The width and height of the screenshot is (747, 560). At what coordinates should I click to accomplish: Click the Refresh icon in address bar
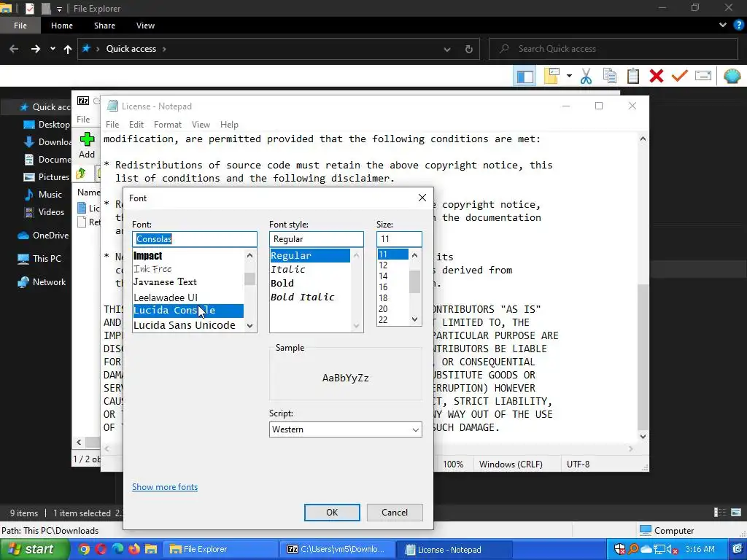[469, 49]
